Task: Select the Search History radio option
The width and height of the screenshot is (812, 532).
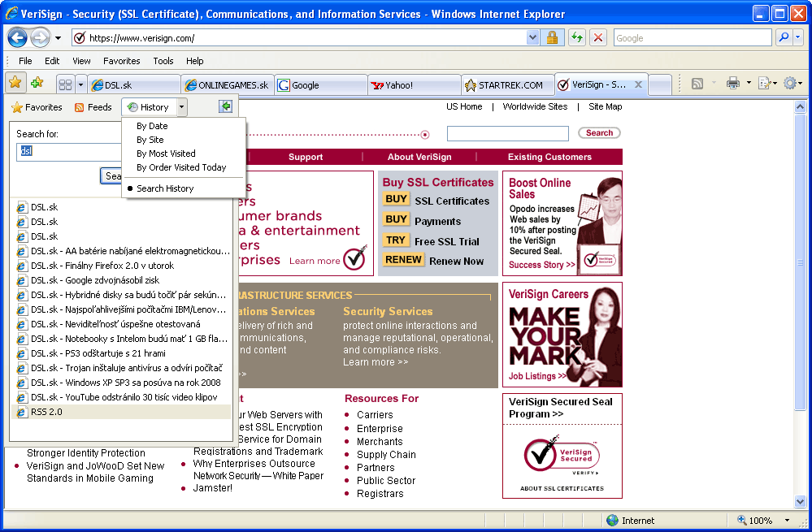Action: click(x=165, y=188)
